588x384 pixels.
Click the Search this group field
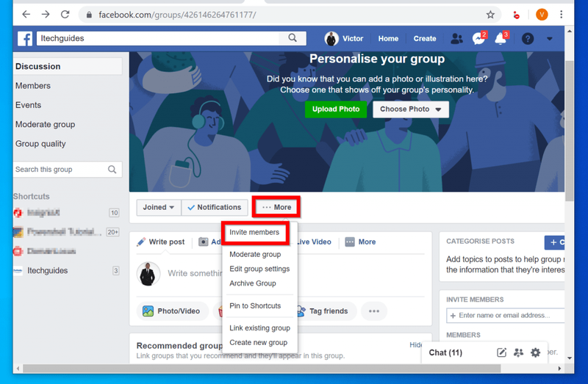68,170
